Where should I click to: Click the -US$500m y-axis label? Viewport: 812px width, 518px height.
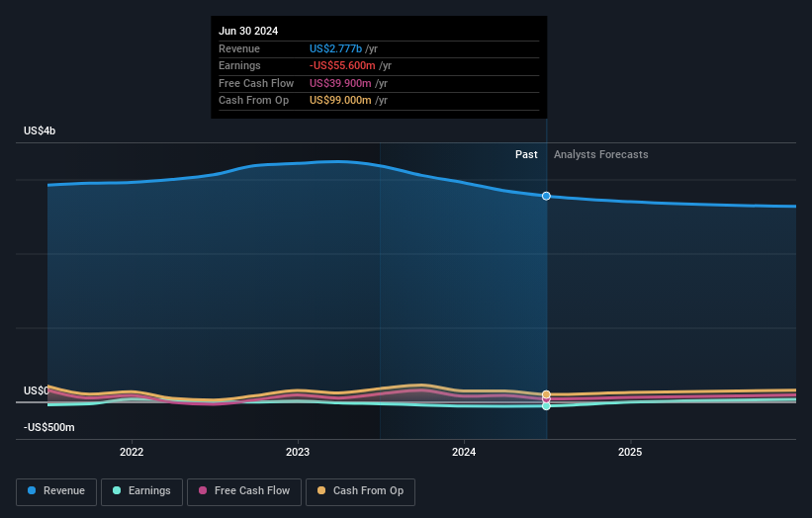(49, 427)
